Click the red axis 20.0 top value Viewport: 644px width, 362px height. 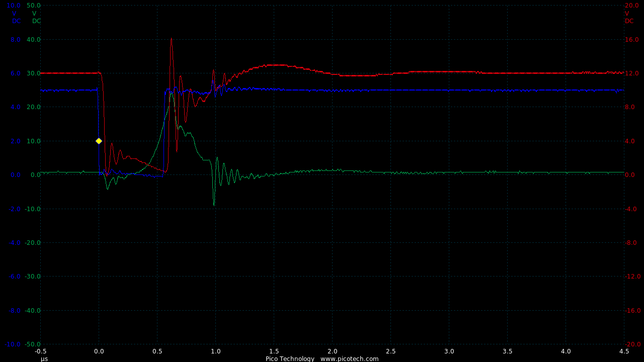click(631, 6)
